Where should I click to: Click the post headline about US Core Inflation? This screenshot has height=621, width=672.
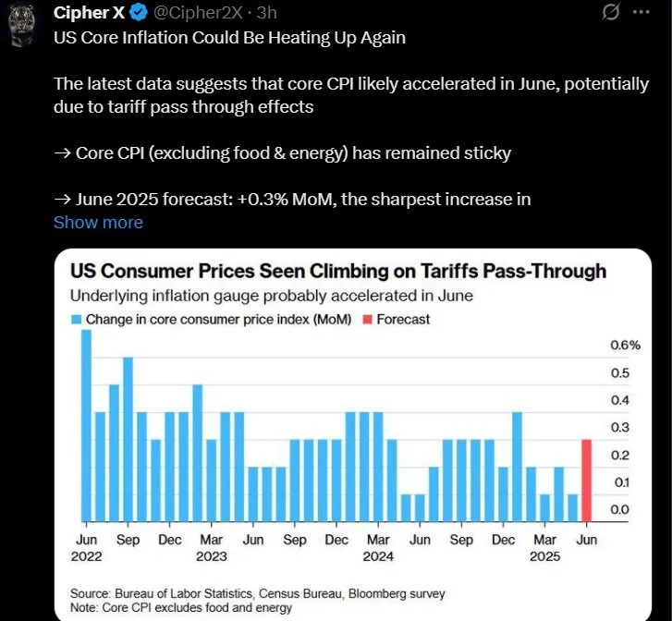[229, 38]
